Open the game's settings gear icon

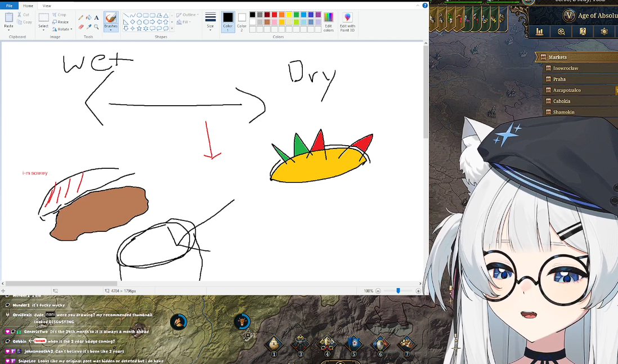click(x=604, y=32)
